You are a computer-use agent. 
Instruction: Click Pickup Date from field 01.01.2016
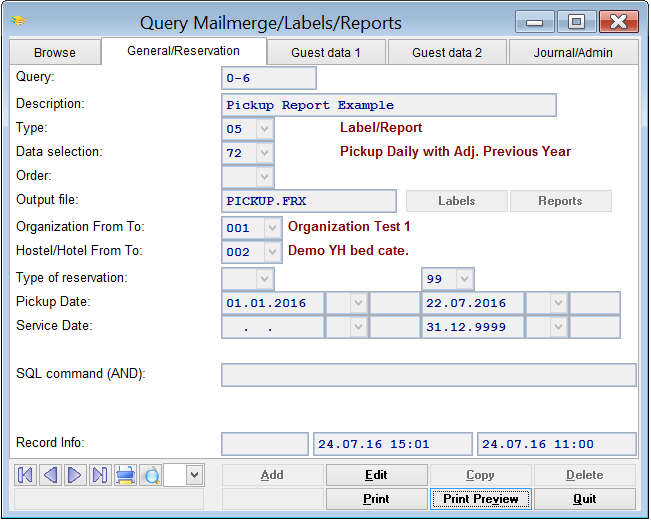point(273,303)
